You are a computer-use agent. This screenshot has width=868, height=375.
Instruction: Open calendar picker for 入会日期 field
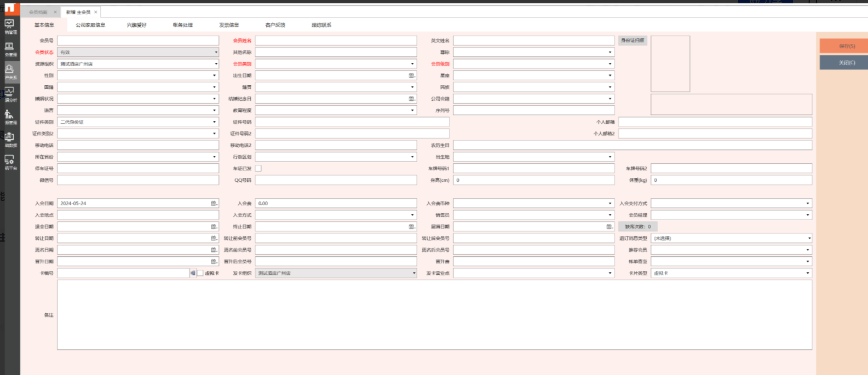coord(214,203)
